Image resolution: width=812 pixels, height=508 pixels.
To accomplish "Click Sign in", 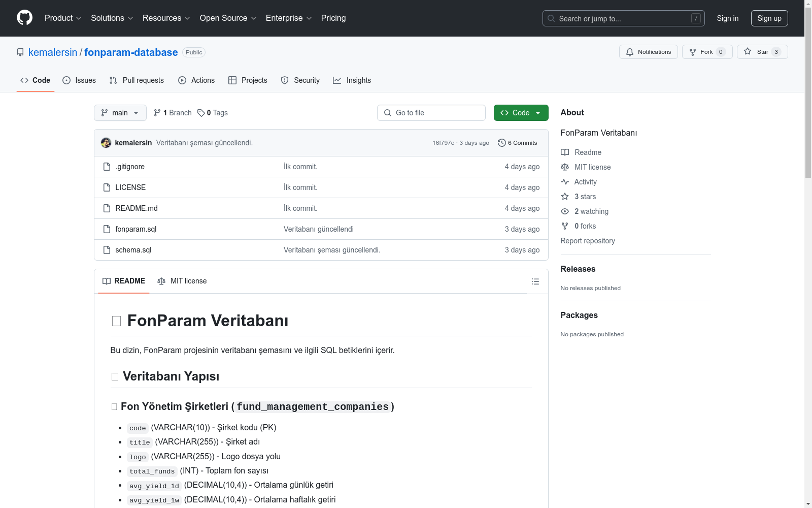I will pyautogui.click(x=728, y=18).
